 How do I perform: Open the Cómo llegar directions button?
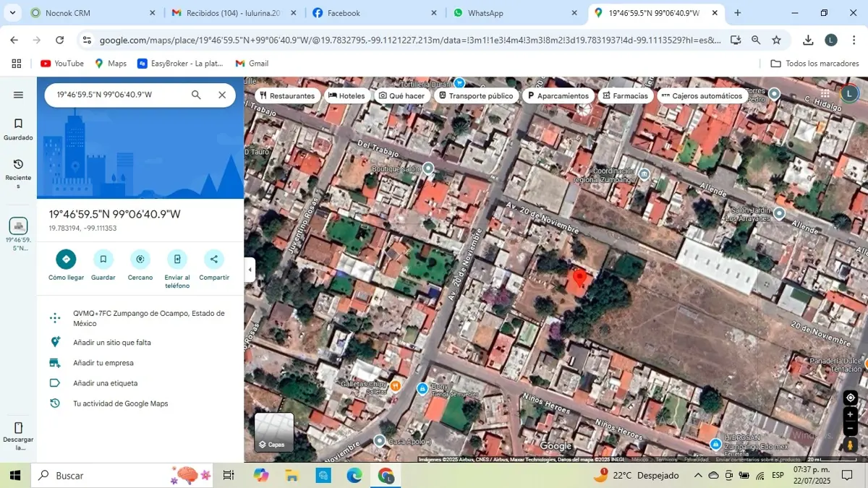click(x=67, y=259)
